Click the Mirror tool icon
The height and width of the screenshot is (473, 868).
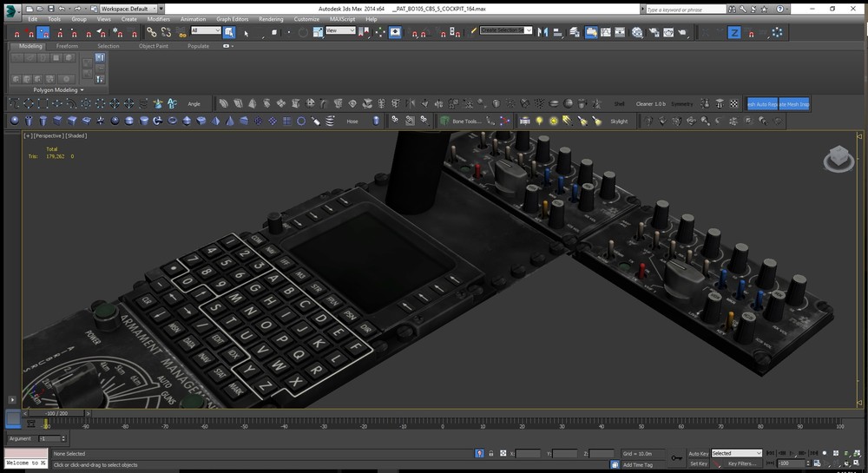[542, 32]
